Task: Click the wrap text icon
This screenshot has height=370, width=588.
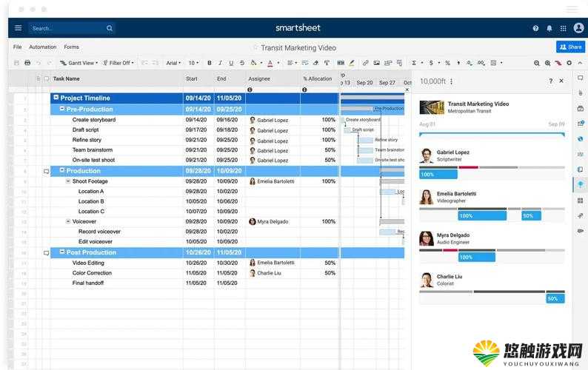Action: pyautogui.click(x=305, y=63)
